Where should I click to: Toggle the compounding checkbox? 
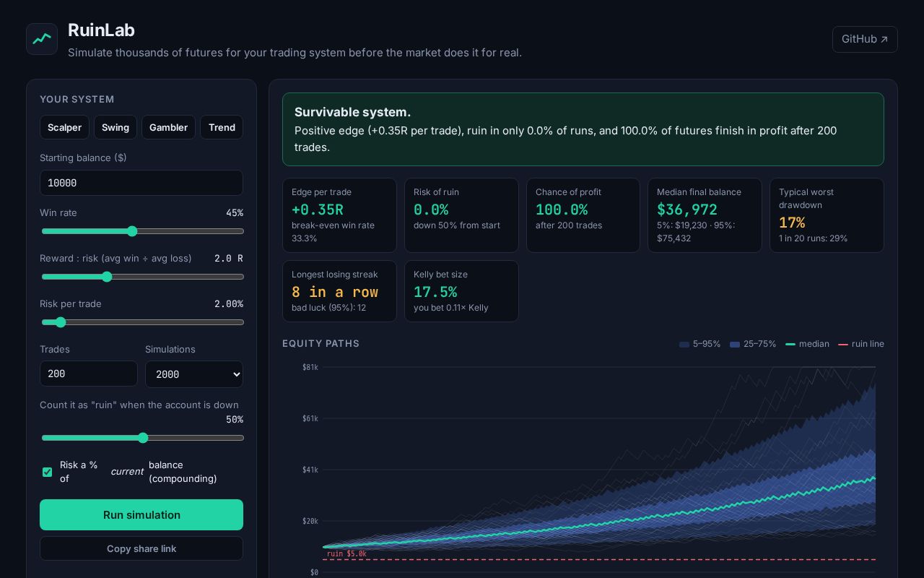pos(48,472)
